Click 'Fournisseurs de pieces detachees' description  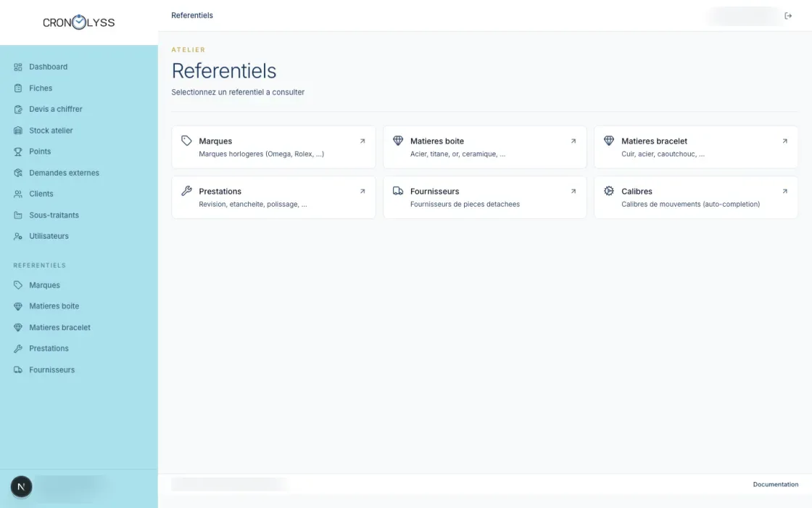(x=465, y=204)
